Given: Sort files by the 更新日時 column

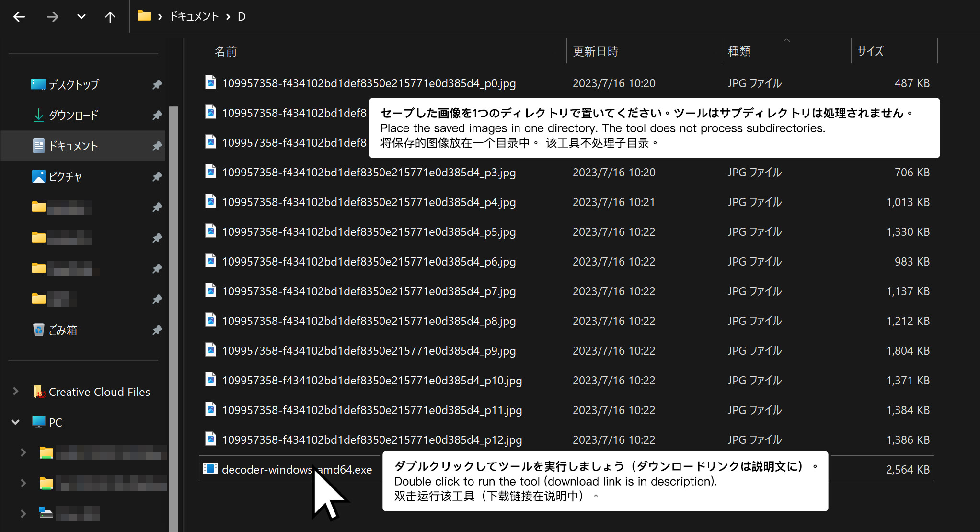Looking at the screenshot, I should coord(596,51).
